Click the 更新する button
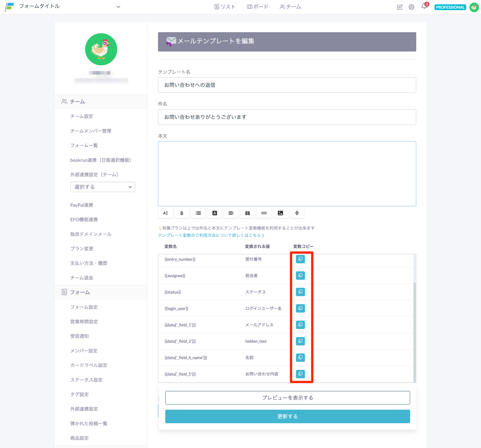Viewport: 481px width, 448px height. pos(287,416)
